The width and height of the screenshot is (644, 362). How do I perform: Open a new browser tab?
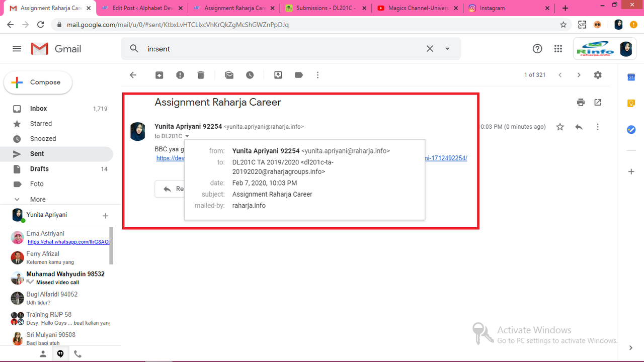pos(565,8)
